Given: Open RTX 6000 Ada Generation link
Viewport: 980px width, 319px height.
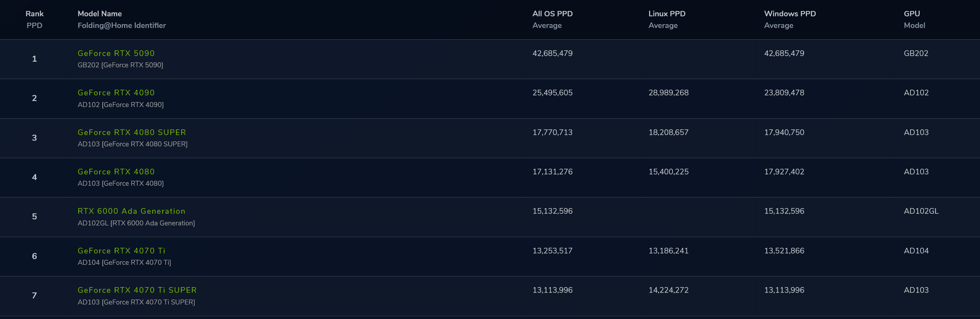Looking at the screenshot, I should pos(131,211).
